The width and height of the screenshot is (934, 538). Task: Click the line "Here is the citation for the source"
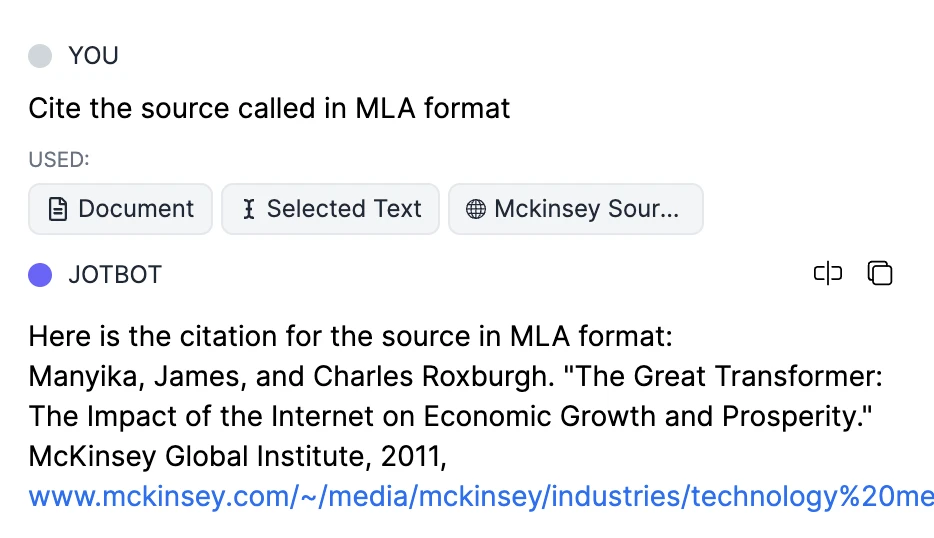click(x=350, y=337)
